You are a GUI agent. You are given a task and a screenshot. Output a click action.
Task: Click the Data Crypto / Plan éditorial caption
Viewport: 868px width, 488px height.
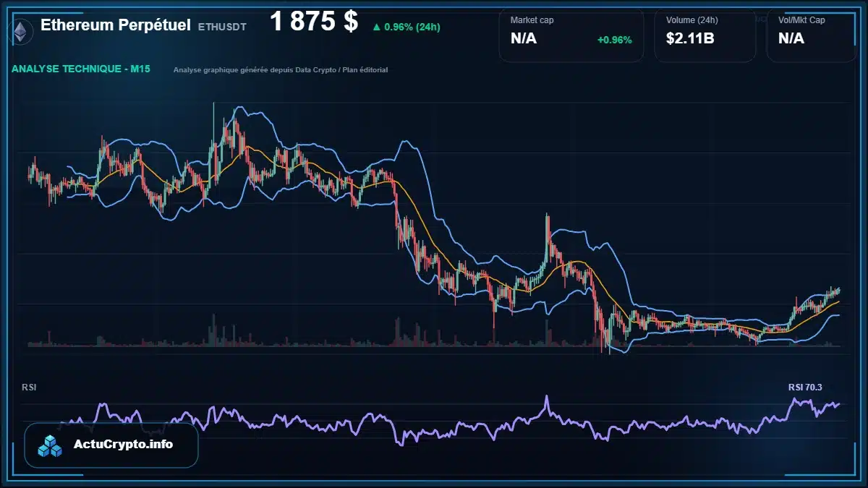(281, 70)
